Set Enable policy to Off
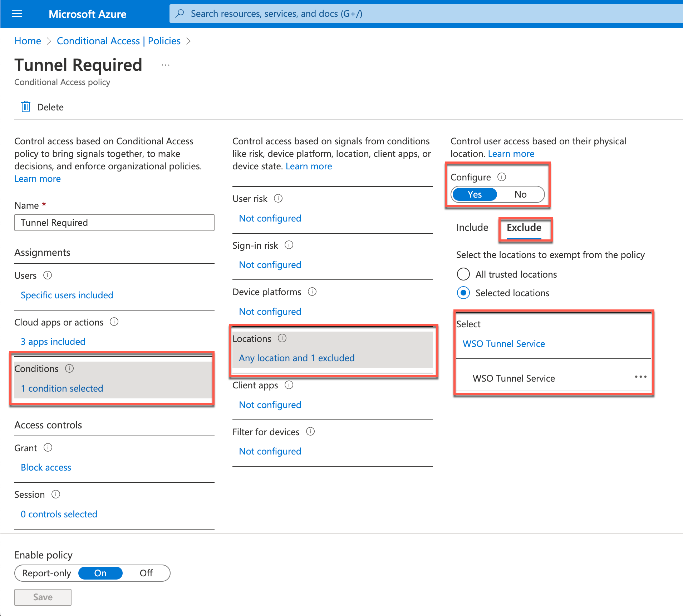 [x=146, y=573]
